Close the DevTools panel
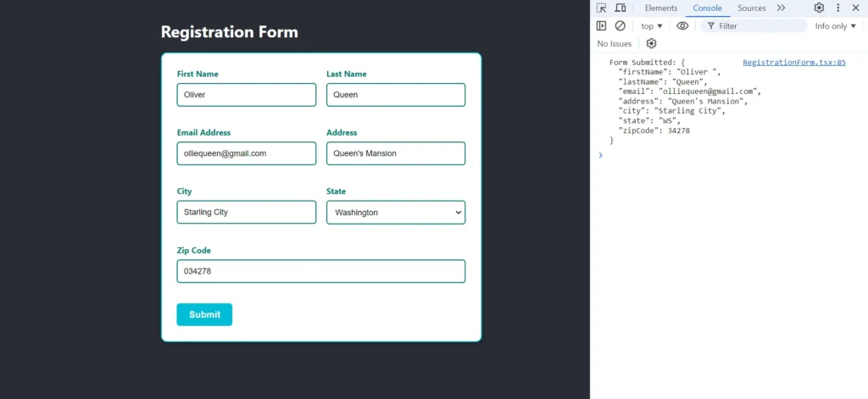Screen dimensions: 868x399 pyautogui.click(x=855, y=8)
